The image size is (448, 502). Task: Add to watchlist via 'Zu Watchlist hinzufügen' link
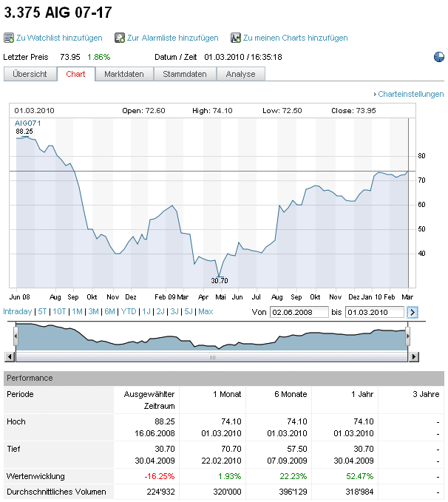coord(59,38)
